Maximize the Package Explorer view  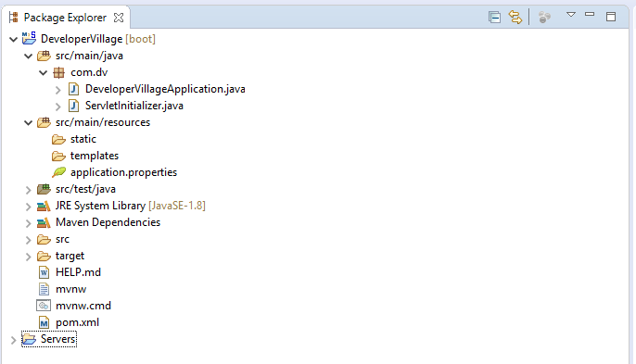pyautogui.click(x=611, y=17)
